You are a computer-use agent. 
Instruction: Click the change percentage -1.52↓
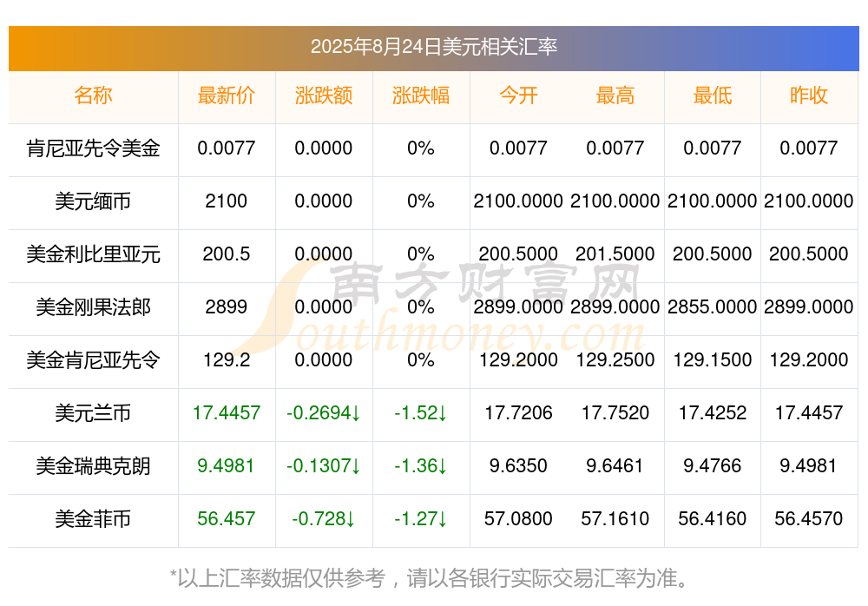click(421, 413)
